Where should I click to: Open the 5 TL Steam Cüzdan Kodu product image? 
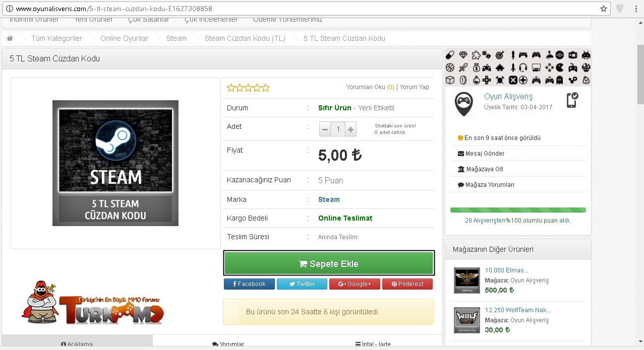coord(115,163)
